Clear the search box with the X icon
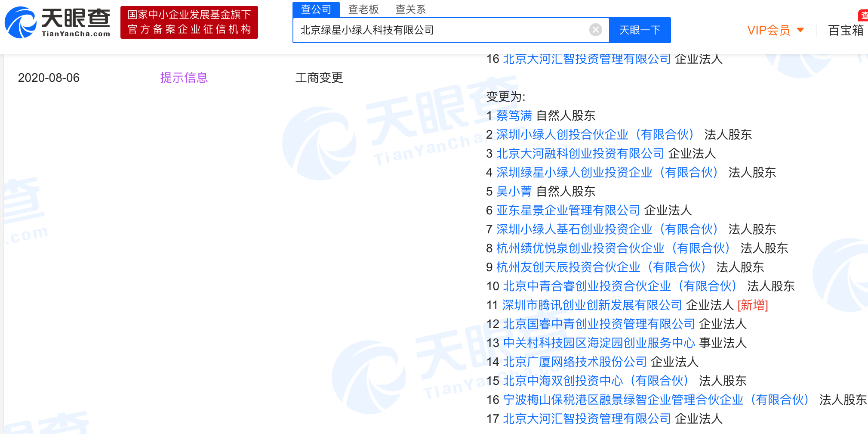868x434 pixels. (x=595, y=30)
